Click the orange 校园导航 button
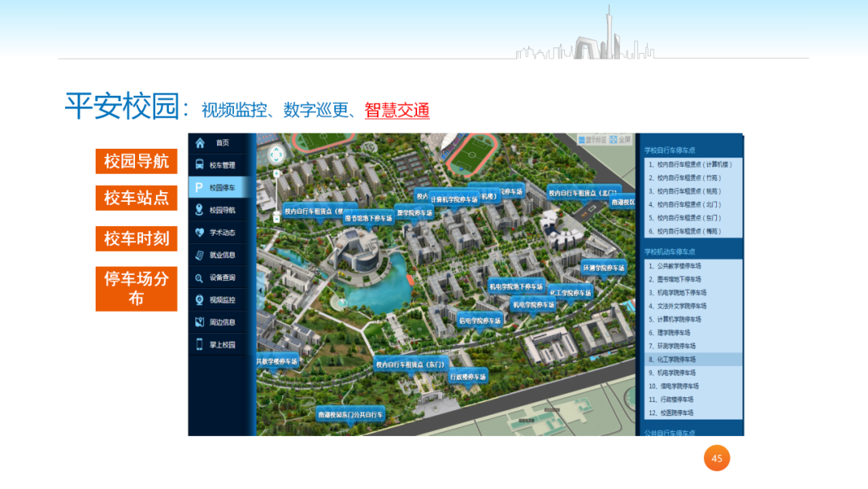The width and height of the screenshot is (868, 489). tap(136, 161)
